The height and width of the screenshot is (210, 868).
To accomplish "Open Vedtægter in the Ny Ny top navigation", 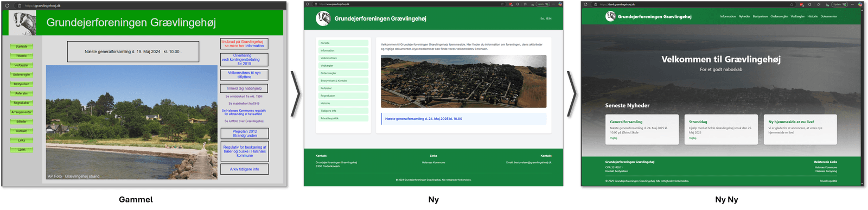I will pyautogui.click(x=797, y=16).
